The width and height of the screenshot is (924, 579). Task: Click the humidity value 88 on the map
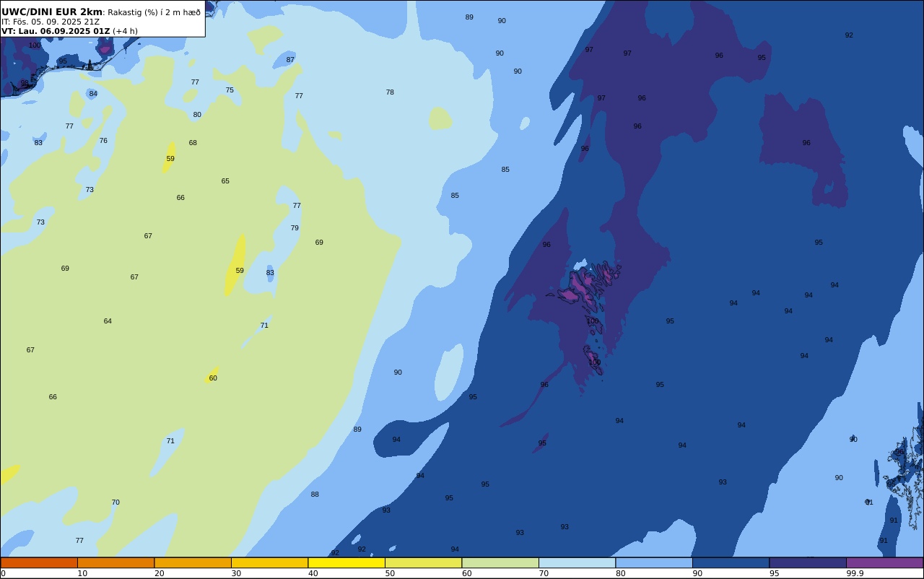315,495
